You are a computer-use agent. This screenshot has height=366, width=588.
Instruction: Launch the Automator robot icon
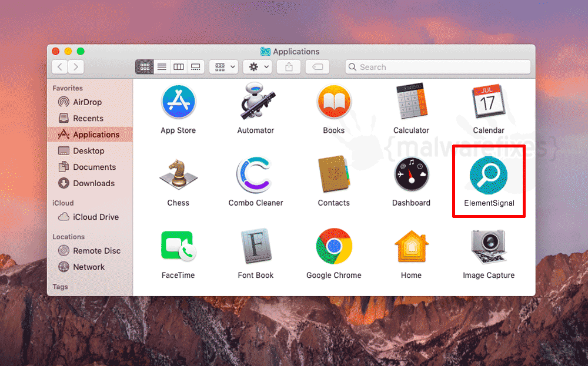point(258,101)
